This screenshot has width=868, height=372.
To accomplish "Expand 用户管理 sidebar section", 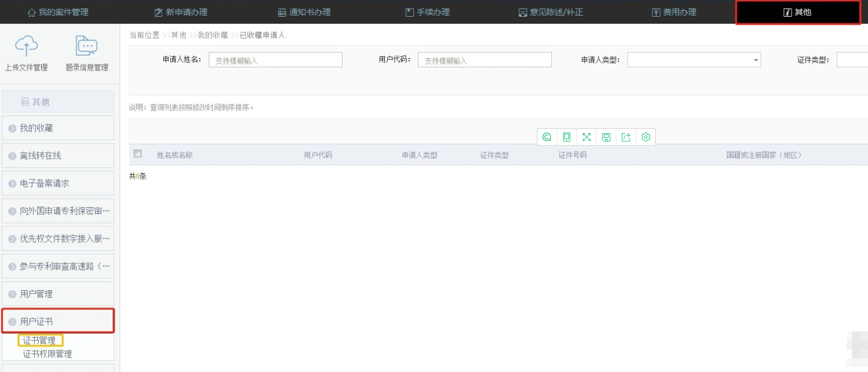I will coord(57,294).
